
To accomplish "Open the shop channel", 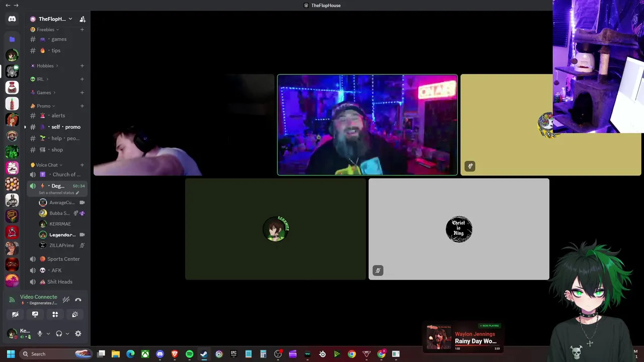I will tap(57, 150).
